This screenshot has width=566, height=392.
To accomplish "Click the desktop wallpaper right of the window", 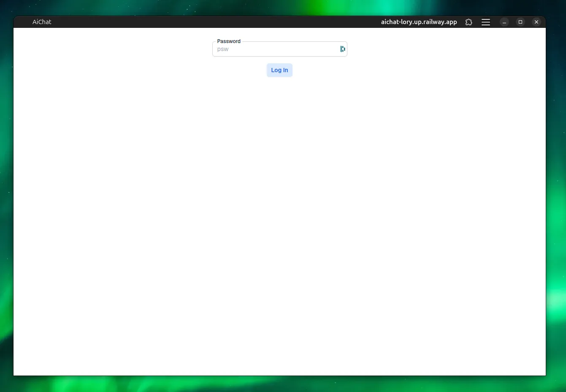I will tap(556, 190).
